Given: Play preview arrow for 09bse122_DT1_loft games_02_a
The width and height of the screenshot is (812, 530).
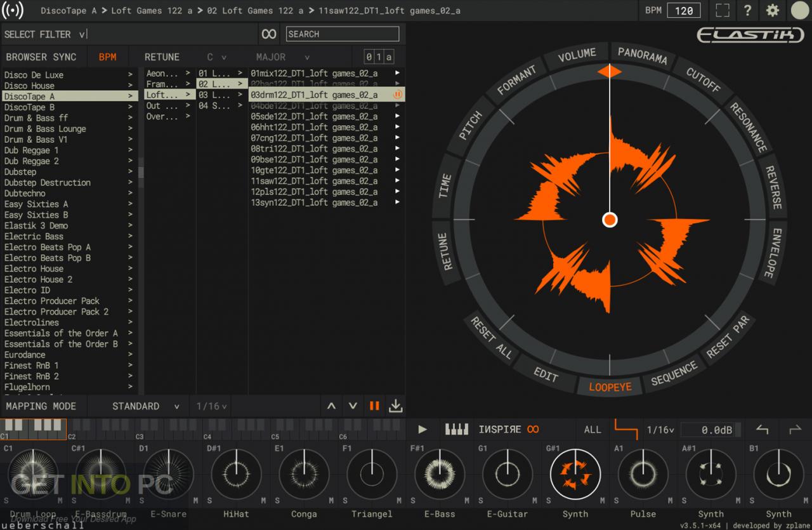Looking at the screenshot, I should (397, 159).
